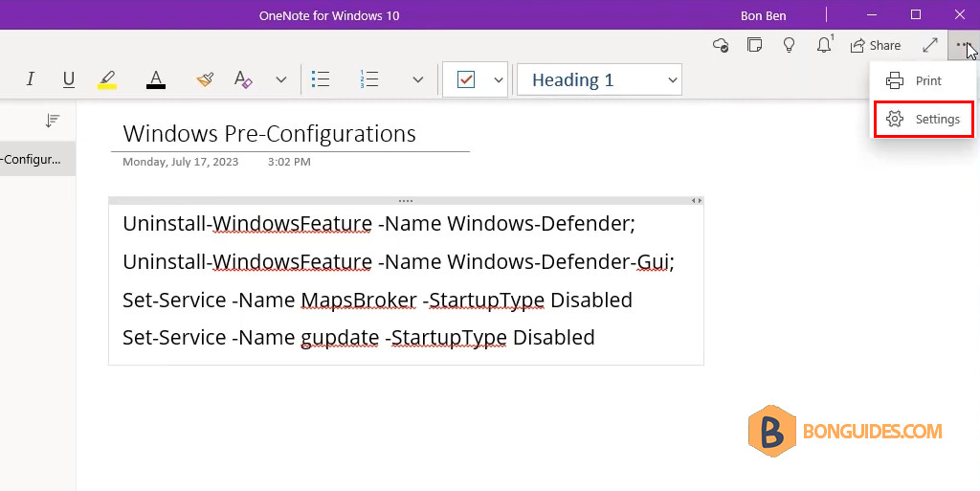Click the gupdate Set-Service line
Viewport: 980px width, 491px height.
(359, 337)
